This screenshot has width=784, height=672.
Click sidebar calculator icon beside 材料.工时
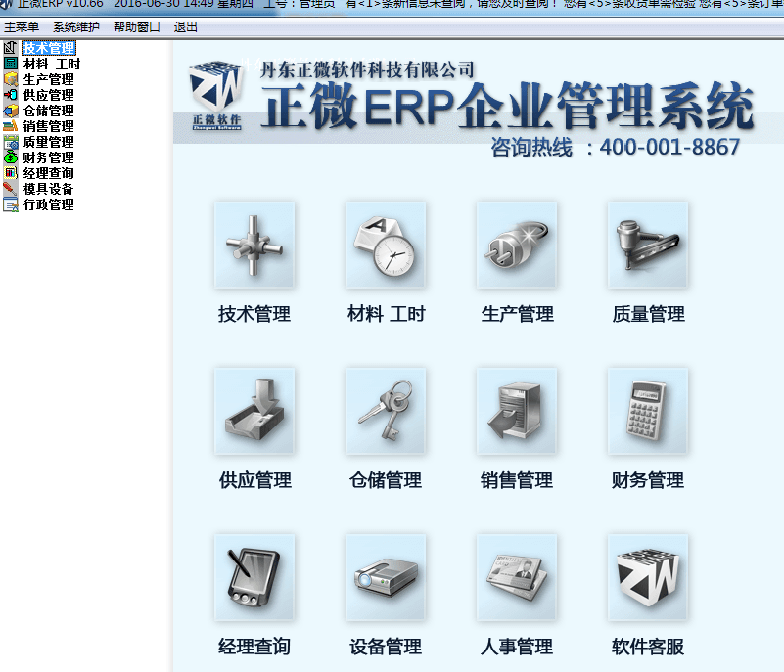11,64
